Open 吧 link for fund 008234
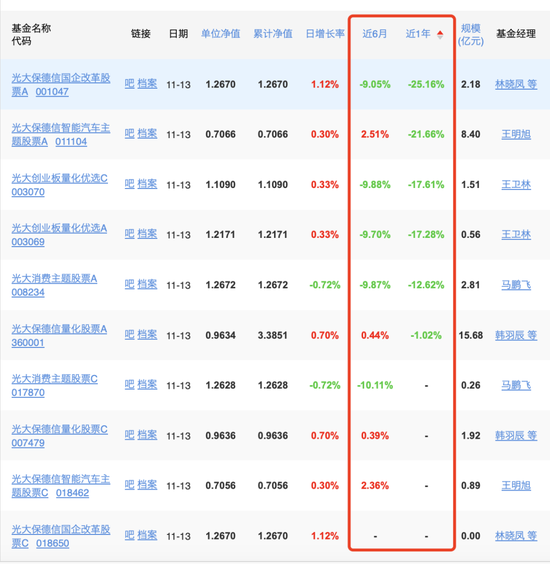Screen dimensions: 550x564 tap(129, 285)
